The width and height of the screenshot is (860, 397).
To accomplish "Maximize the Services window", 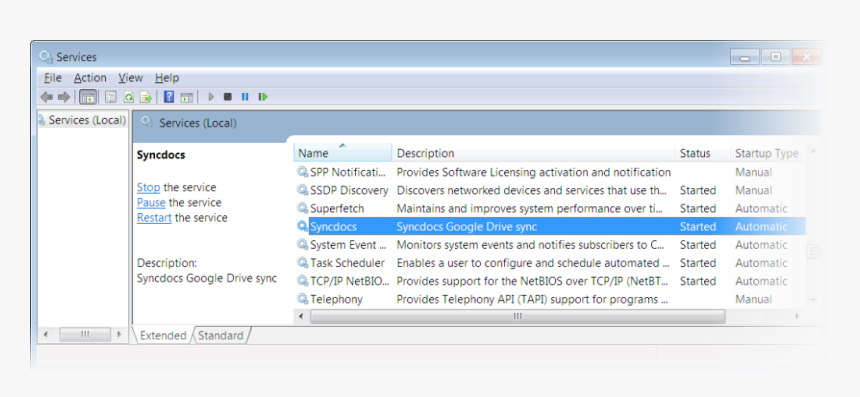I will pyautogui.click(x=776, y=57).
